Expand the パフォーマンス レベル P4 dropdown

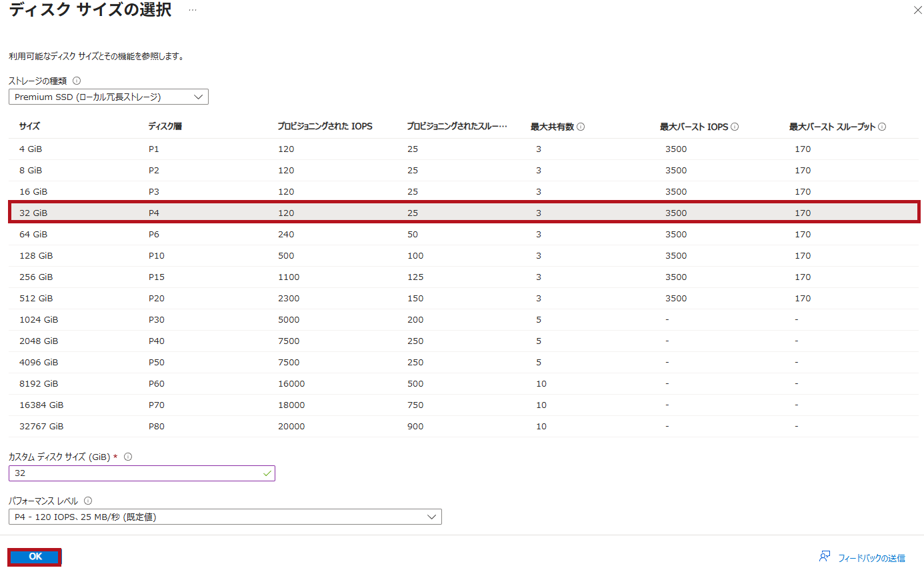tap(225, 517)
